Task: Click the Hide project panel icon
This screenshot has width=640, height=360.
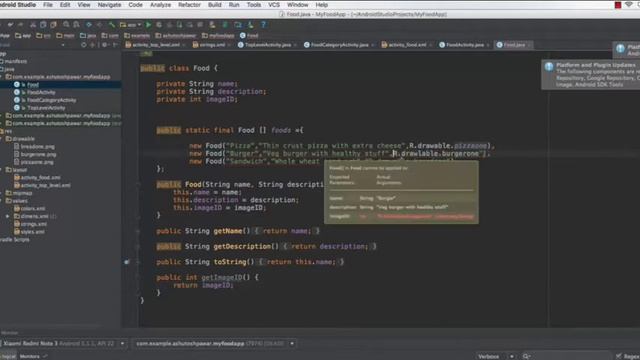Action: pos(116,45)
